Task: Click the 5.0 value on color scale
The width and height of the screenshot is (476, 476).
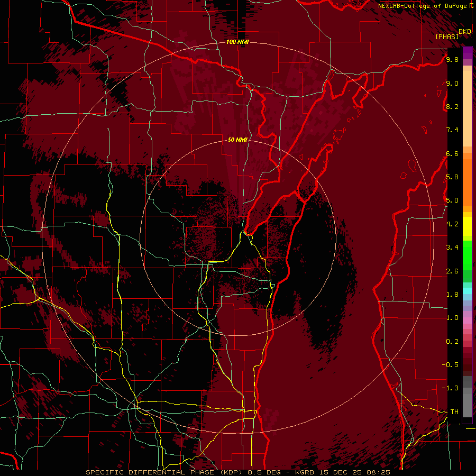Action: pos(452,200)
